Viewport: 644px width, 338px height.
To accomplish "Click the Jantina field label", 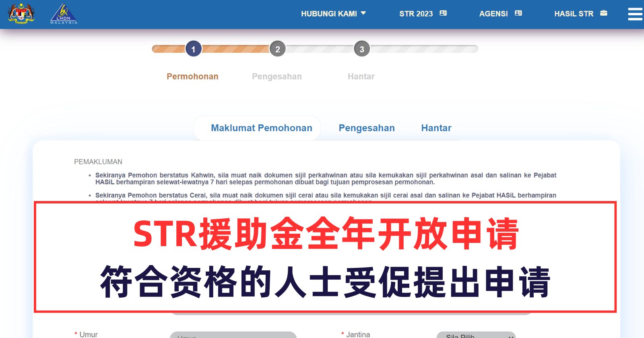I will click(x=358, y=334).
